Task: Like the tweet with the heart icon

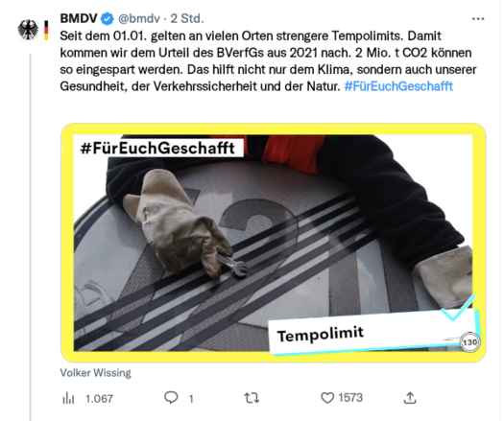Action: click(x=327, y=398)
